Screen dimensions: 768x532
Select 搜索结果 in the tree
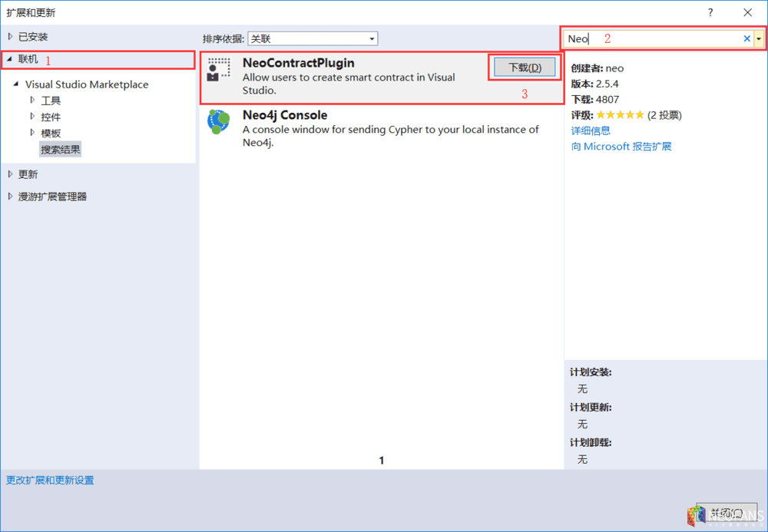[x=60, y=149]
